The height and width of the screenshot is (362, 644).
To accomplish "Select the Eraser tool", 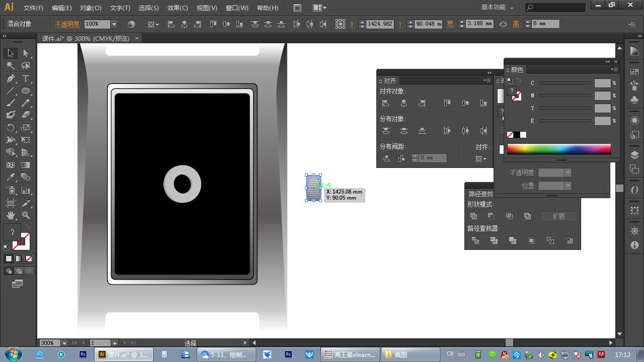I will tap(26, 115).
